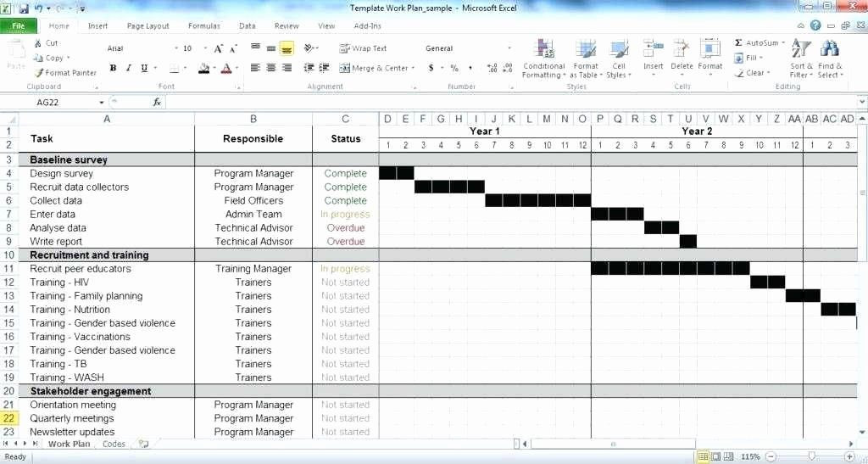Screen dimensions: 868x464
Task: Click Decrease Indent icon
Action: (x=309, y=68)
